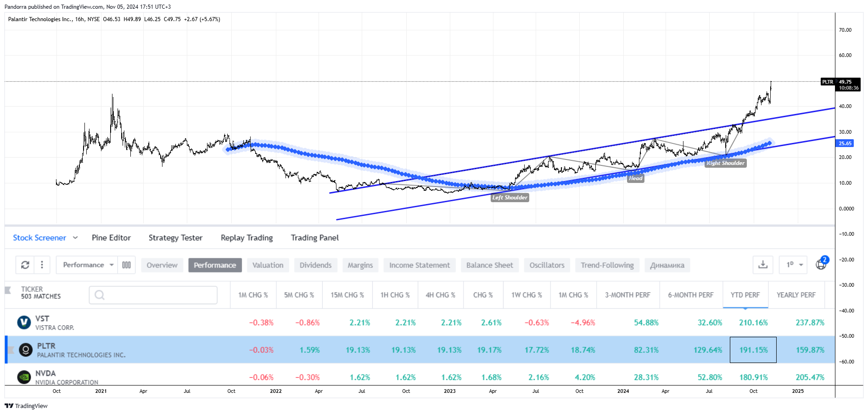Screen dimensions: 868x414
Task: Click the Left Shoulder chart label
Action: (x=510, y=198)
